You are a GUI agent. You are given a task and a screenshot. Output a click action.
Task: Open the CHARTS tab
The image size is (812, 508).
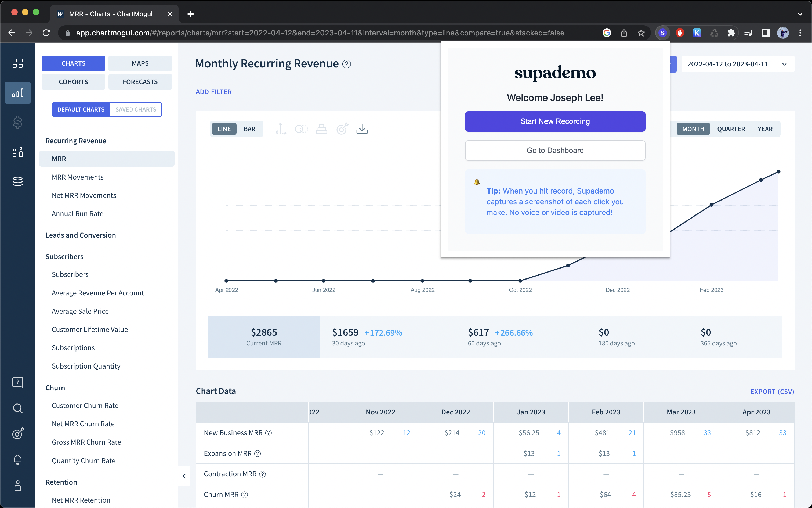coord(73,63)
